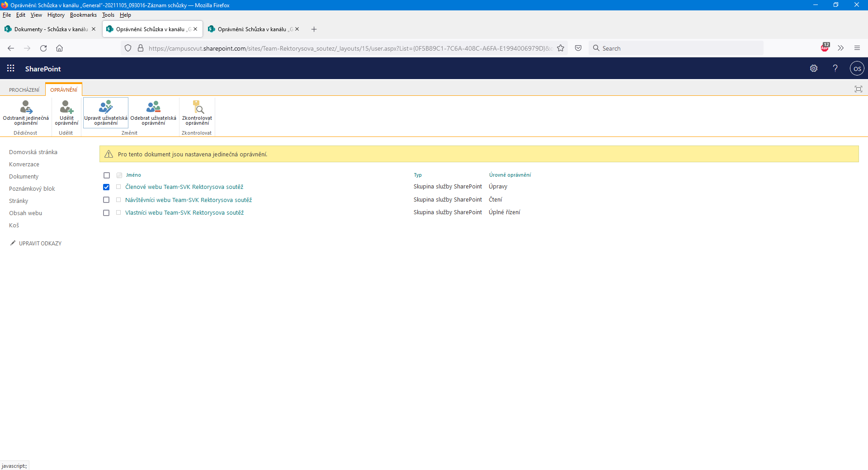
Task: Toggle focus on content icon
Action: coord(858,89)
